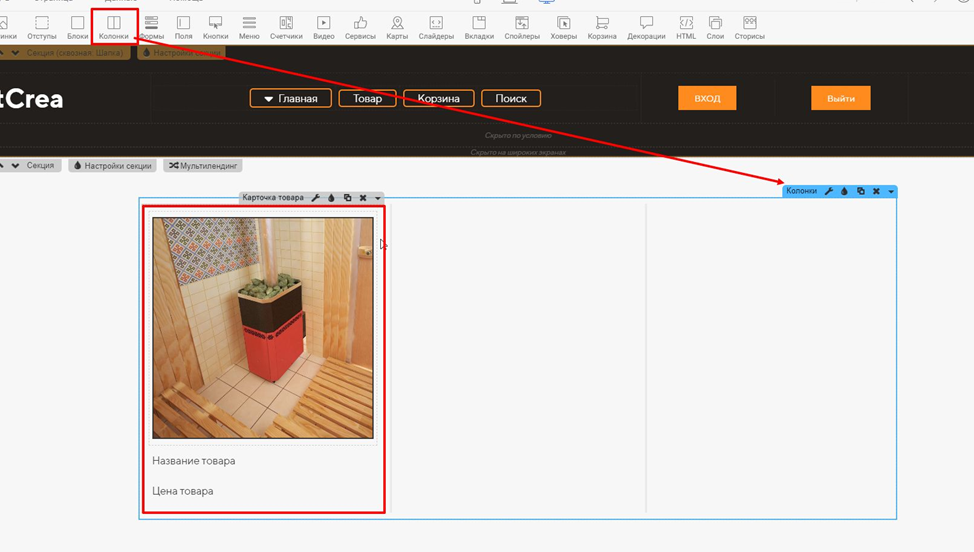
Task: Click the Счетчики widget icon
Action: coord(286,28)
